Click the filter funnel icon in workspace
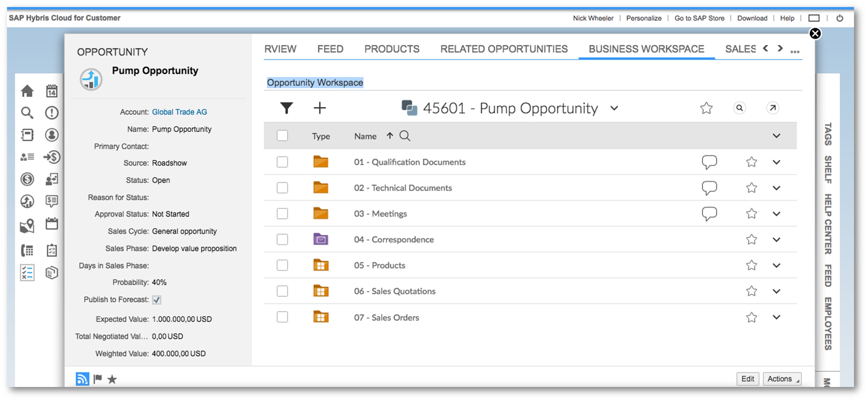This screenshot has height=401, width=868. (x=286, y=108)
